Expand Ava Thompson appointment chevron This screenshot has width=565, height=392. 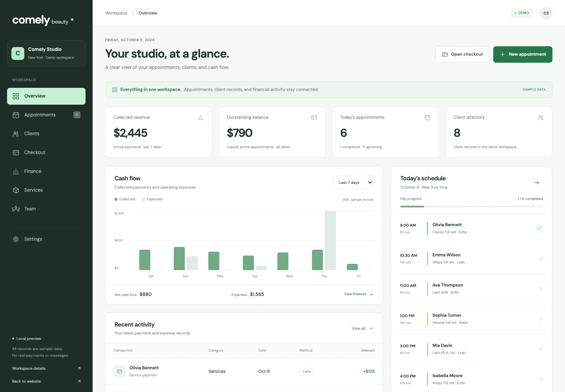coord(541,289)
